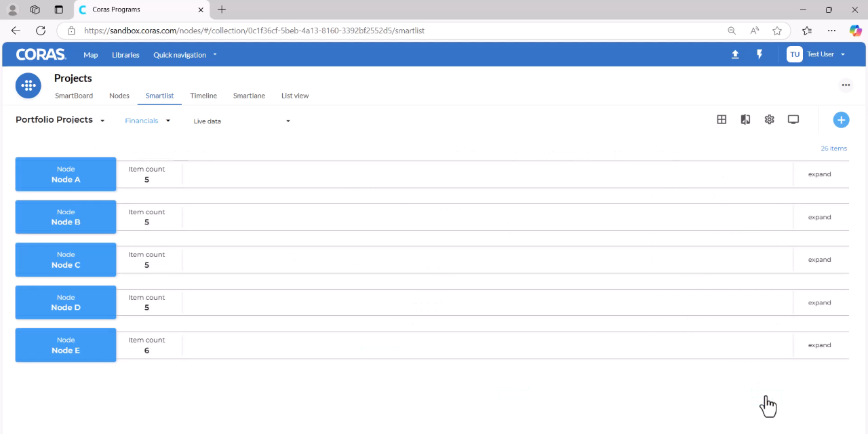
Task: Open the browser profile icon
Action: [12, 9]
